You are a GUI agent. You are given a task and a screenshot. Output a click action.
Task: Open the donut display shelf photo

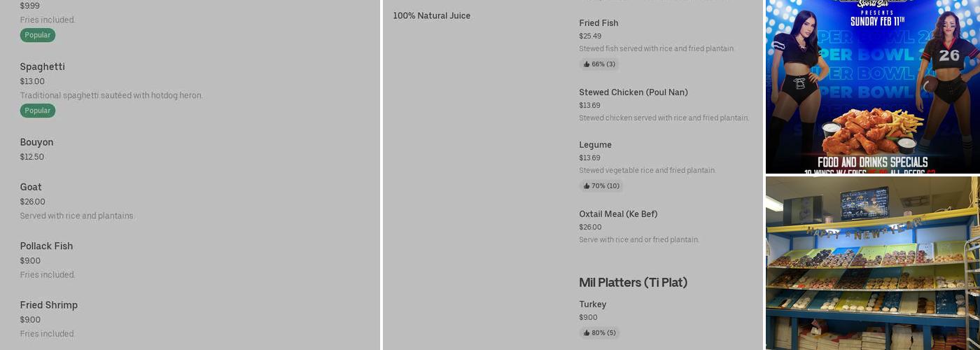[x=872, y=263]
